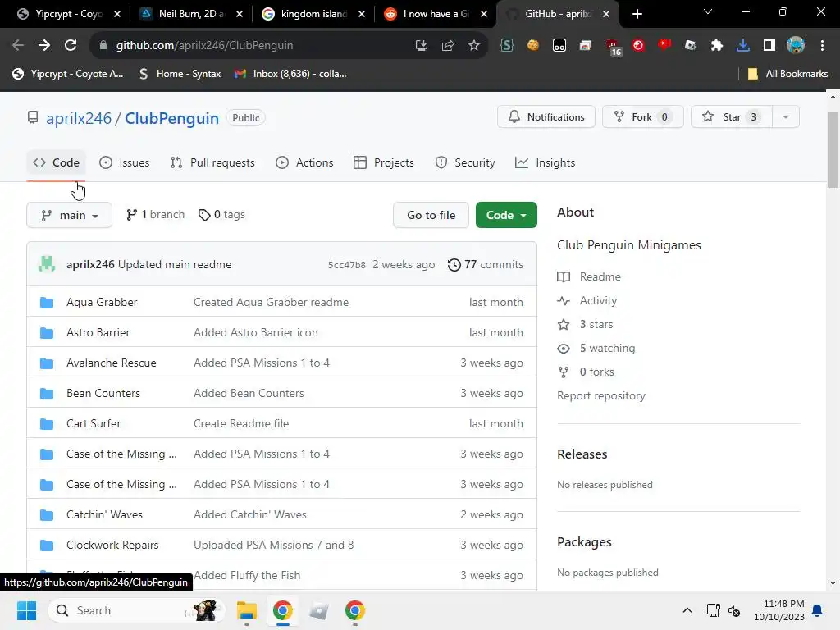Expand the main branch dropdown
The height and width of the screenshot is (630, 840).
point(69,215)
